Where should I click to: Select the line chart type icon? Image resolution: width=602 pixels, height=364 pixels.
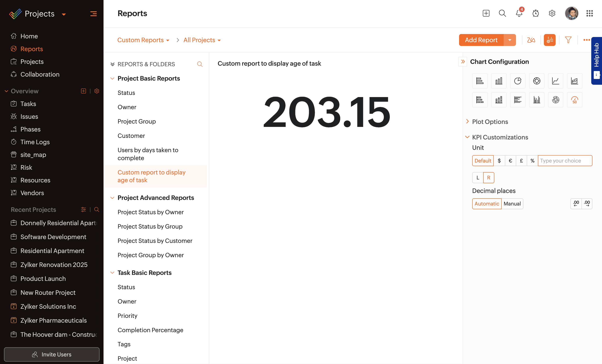click(555, 81)
